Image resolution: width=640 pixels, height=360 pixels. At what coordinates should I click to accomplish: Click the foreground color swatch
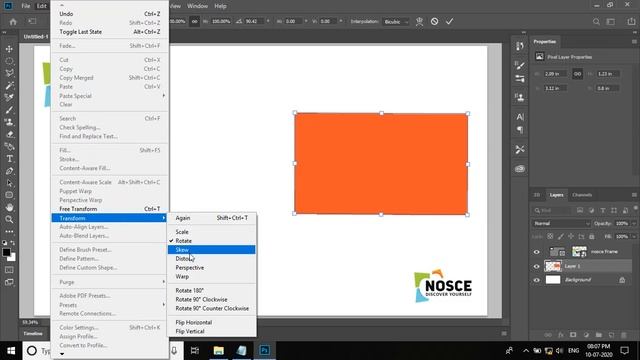[6, 253]
